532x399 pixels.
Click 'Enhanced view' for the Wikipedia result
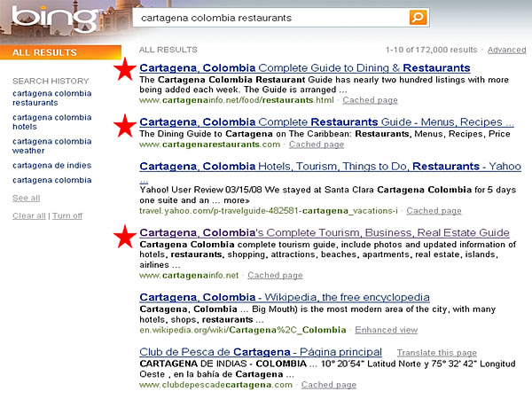(x=386, y=330)
